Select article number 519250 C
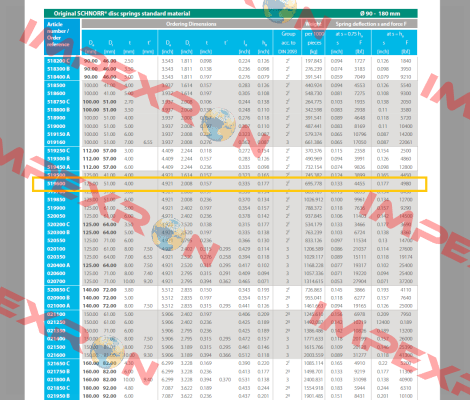Viewport: 470px width, 400px height. pos(58,151)
